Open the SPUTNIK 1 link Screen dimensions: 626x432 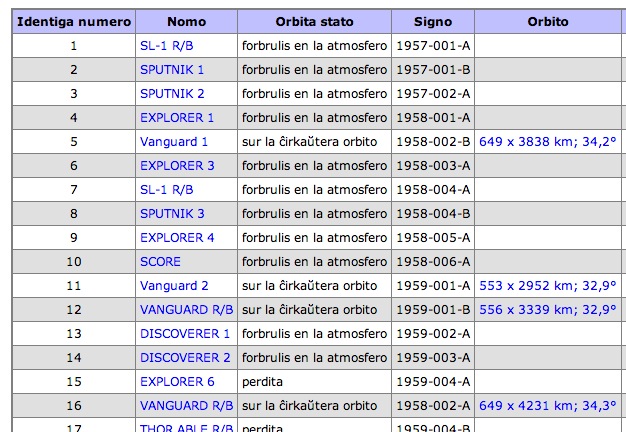point(172,70)
